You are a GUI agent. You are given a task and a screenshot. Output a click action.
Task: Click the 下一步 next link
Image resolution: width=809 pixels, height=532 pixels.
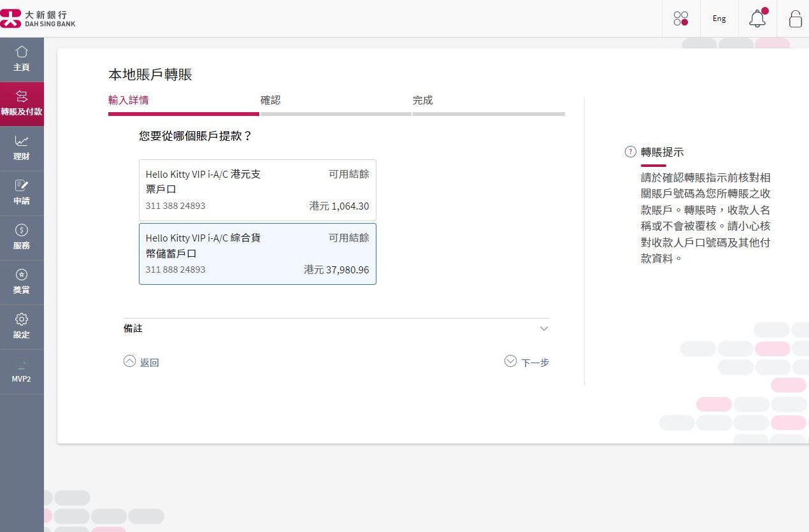click(535, 363)
